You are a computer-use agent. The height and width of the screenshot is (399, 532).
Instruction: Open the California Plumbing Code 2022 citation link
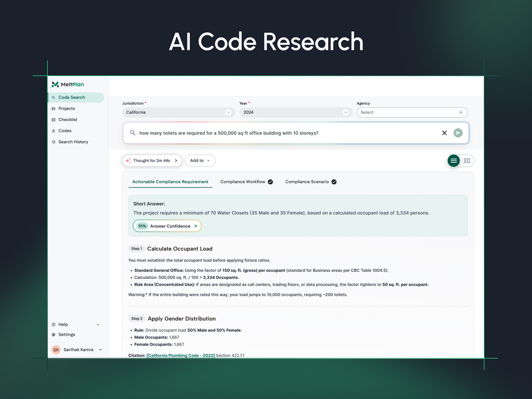(180, 355)
